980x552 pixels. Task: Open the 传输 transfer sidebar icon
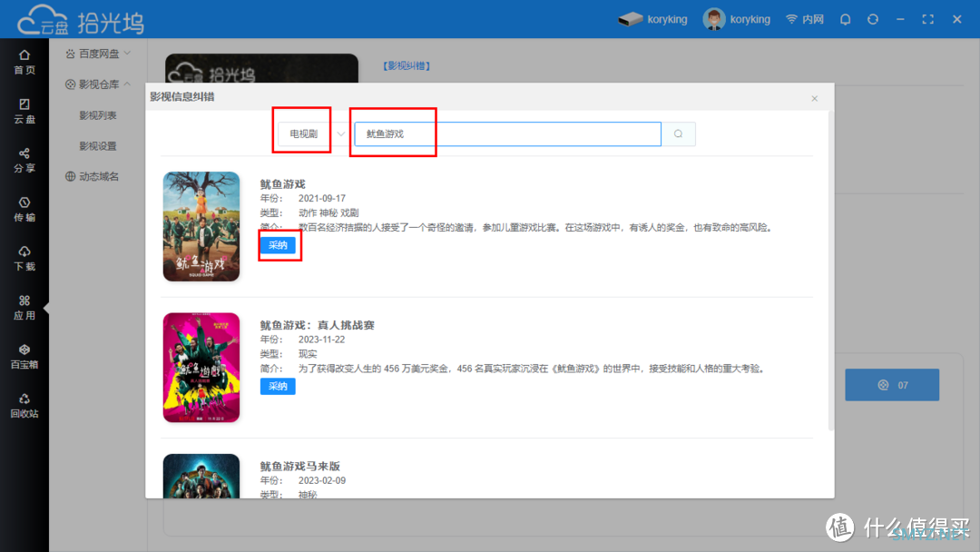click(x=24, y=210)
